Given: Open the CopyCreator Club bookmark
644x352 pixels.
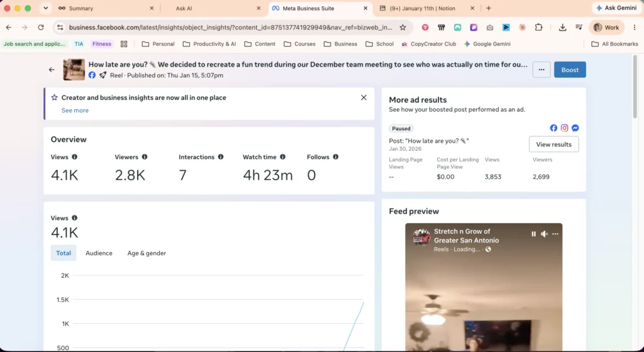Looking at the screenshot, I should coord(429,44).
